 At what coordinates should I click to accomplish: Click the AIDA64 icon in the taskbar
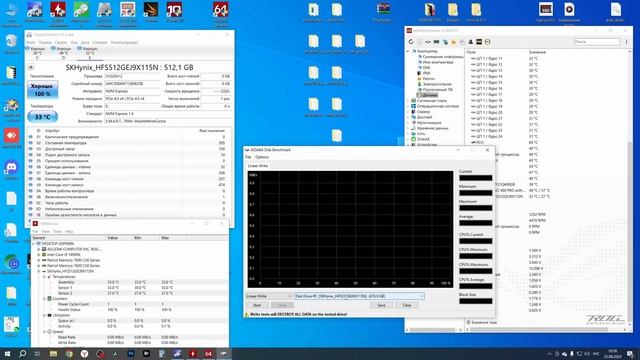point(208,353)
